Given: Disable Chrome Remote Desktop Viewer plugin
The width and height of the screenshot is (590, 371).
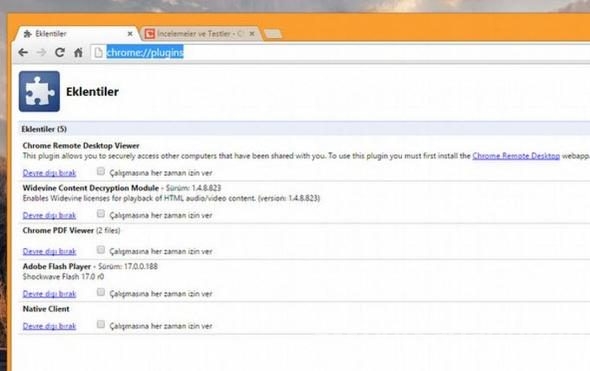Looking at the screenshot, I should tap(49, 173).
